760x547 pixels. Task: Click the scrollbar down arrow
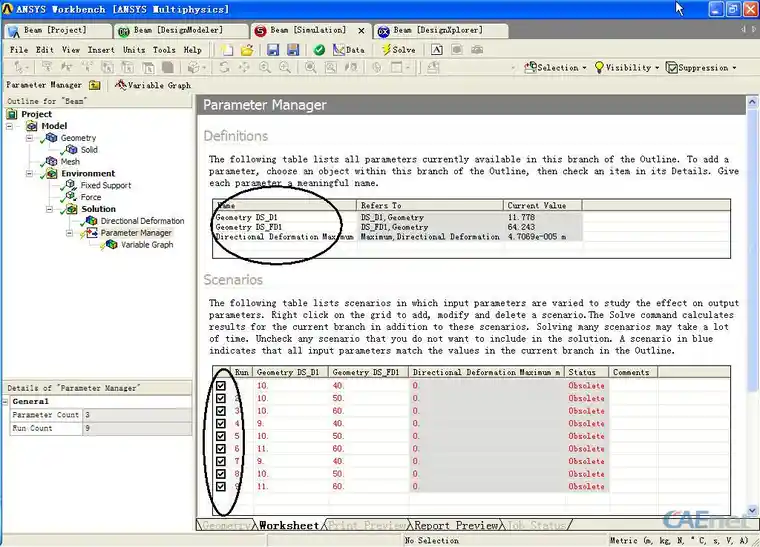(752, 511)
